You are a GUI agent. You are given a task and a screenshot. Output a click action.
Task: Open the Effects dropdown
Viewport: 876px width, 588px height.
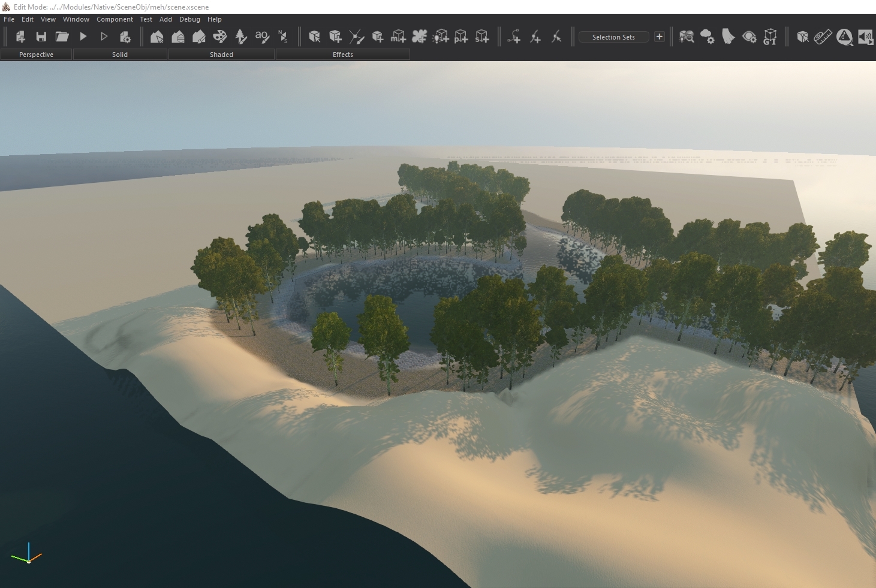click(343, 55)
